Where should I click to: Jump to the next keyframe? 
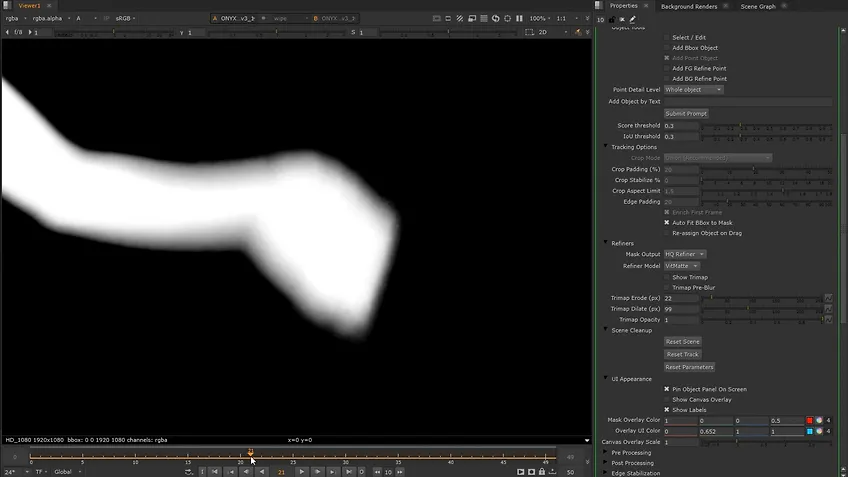(332, 472)
